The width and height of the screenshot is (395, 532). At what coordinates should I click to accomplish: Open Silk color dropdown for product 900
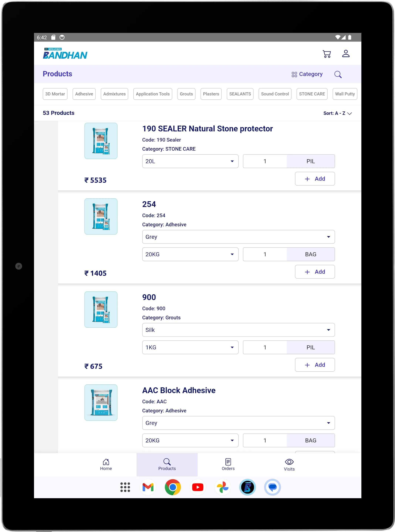click(x=238, y=330)
